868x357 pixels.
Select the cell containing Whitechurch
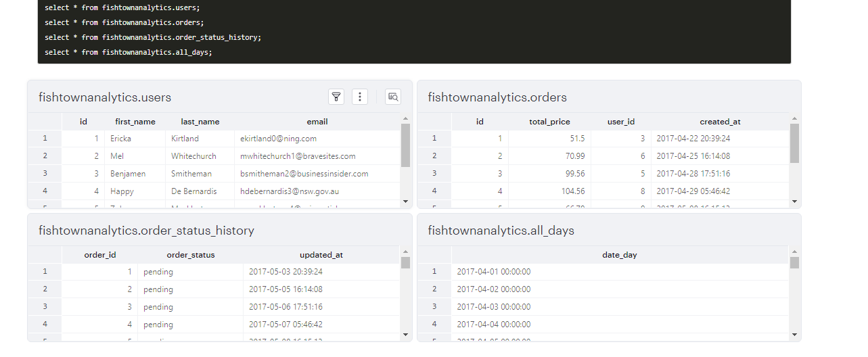(x=200, y=156)
